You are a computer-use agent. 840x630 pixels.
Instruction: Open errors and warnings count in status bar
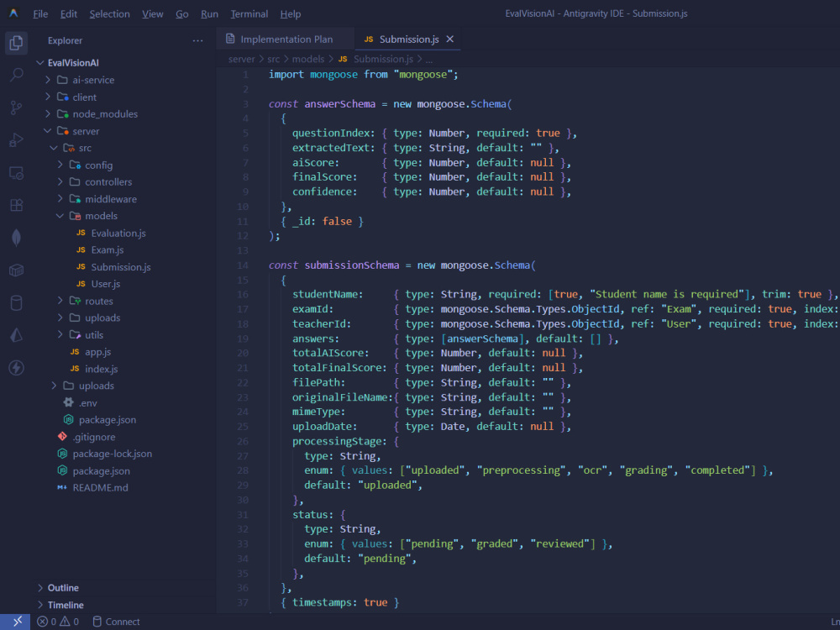point(59,622)
